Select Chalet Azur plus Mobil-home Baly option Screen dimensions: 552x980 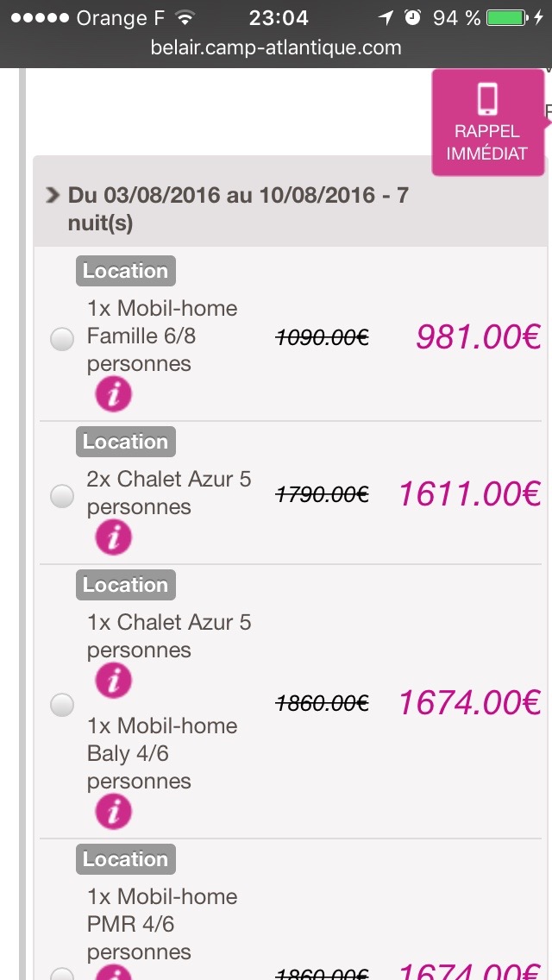tap(62, 706)
